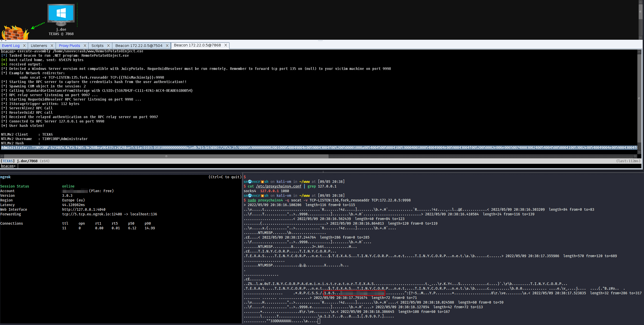Click the left arrow of the beacon output scrollbar
This screenshot has height=325, width=644.
point(2,156)
